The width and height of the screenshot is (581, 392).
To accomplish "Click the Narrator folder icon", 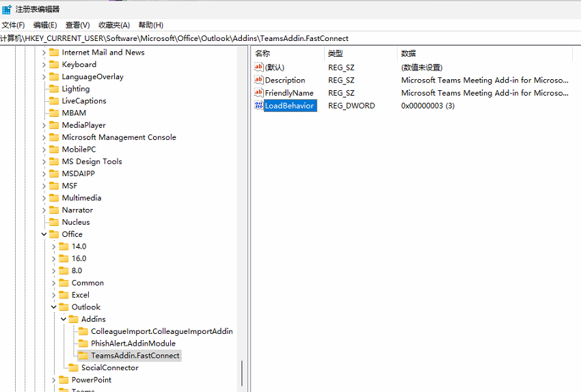I will pos(54,210).
